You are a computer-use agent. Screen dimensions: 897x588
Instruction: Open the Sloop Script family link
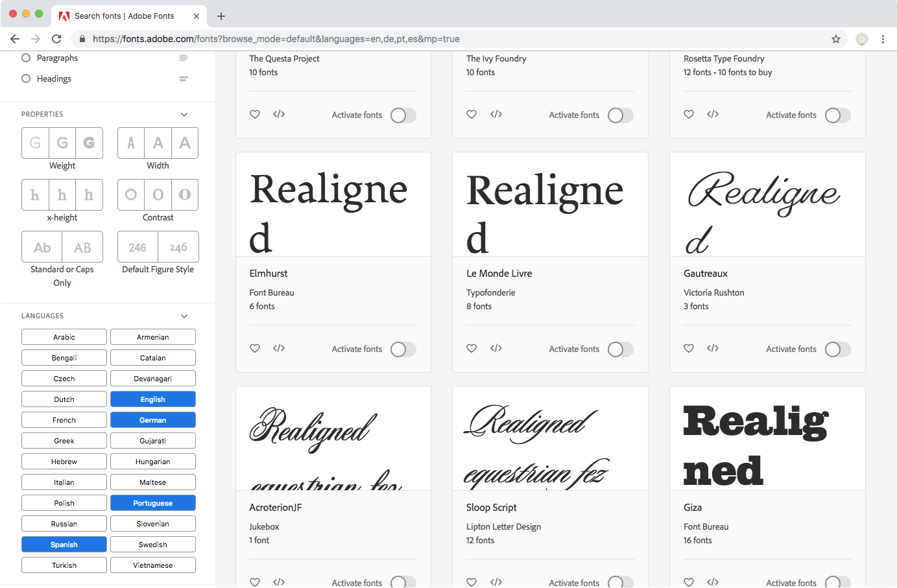pyautogui.click(x=492, y=508)
